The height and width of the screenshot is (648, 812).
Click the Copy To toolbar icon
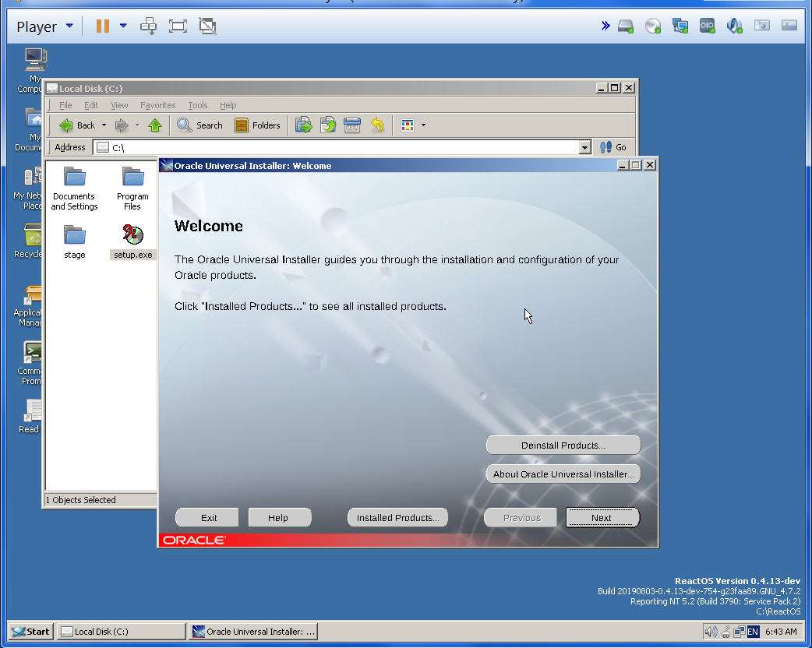tap(328, 125)
